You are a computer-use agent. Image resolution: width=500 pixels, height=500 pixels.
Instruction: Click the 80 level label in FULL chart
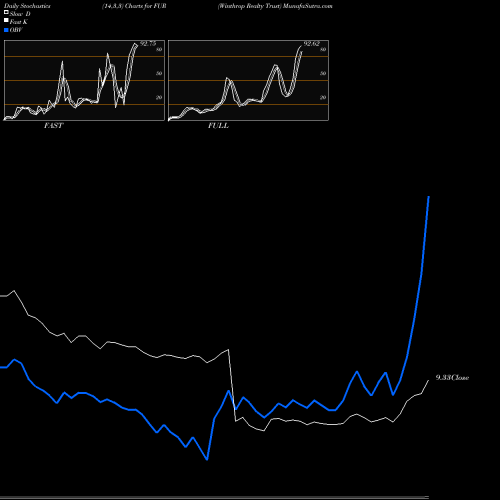tap(323, 49)
